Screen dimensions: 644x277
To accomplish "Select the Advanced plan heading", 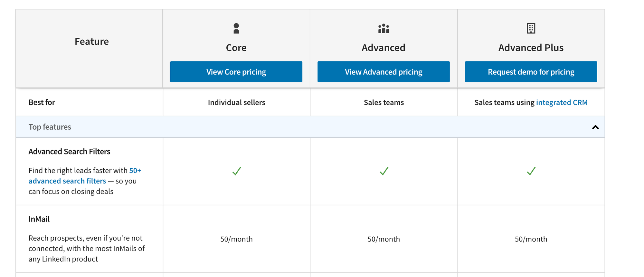I will click(x=384, y=48).
